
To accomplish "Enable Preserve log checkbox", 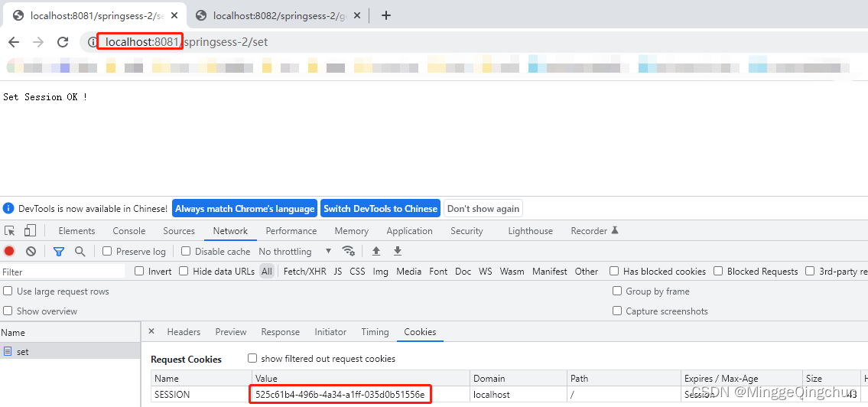I will pos(107,251).
